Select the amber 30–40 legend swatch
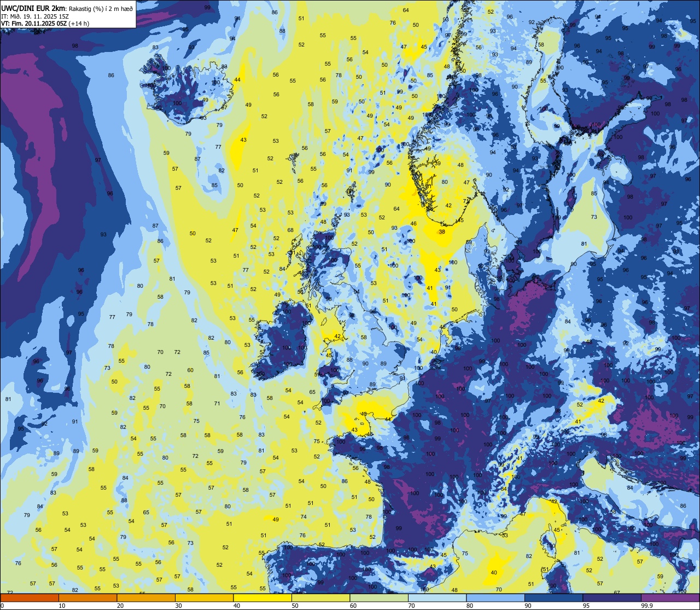The height and width of the screenshot is (610, 700). point(204,597)
